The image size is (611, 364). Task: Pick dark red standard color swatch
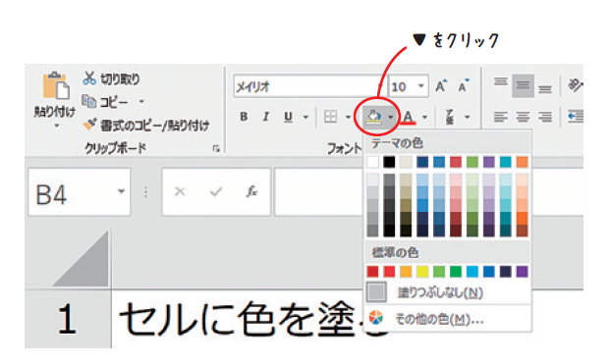pos(373,272)
